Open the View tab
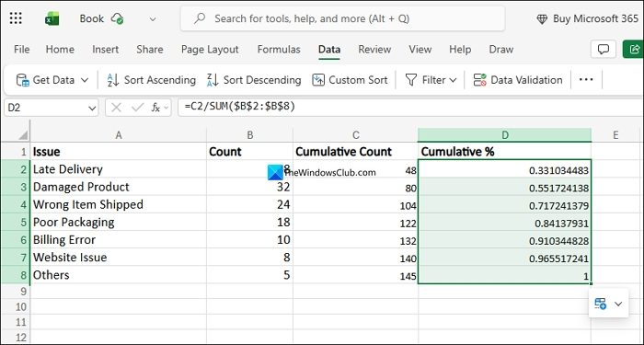The image size is (644, 345). pyautogui.click(x=420, y=50)
